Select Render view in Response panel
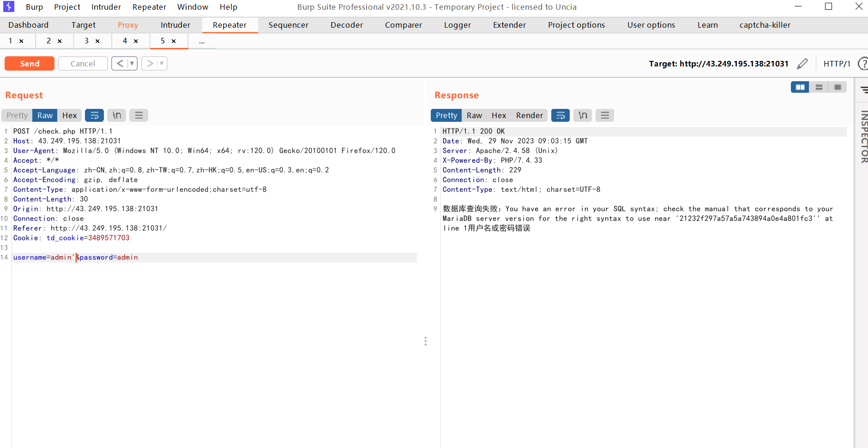Screen dimensions: 868x448 point(530,115)
